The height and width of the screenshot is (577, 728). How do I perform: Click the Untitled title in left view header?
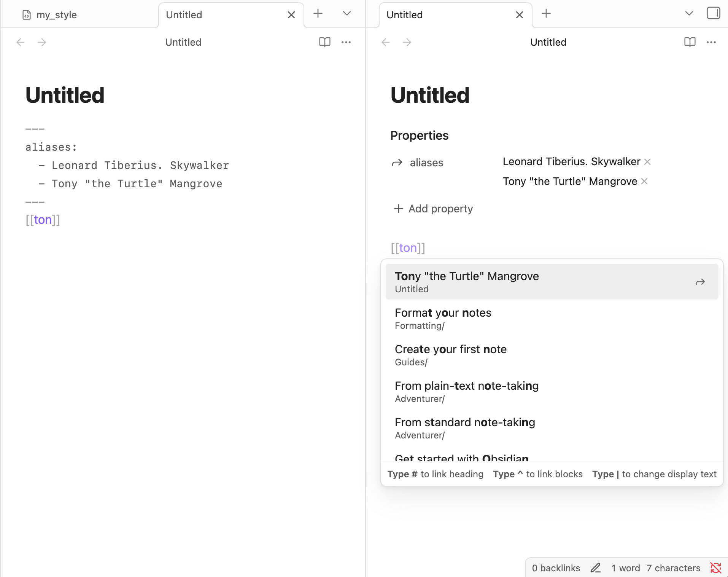click(183, 42)
